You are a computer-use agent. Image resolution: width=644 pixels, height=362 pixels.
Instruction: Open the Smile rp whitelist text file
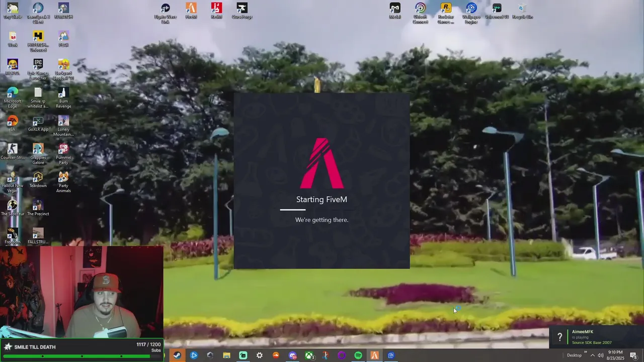point(38,98)
